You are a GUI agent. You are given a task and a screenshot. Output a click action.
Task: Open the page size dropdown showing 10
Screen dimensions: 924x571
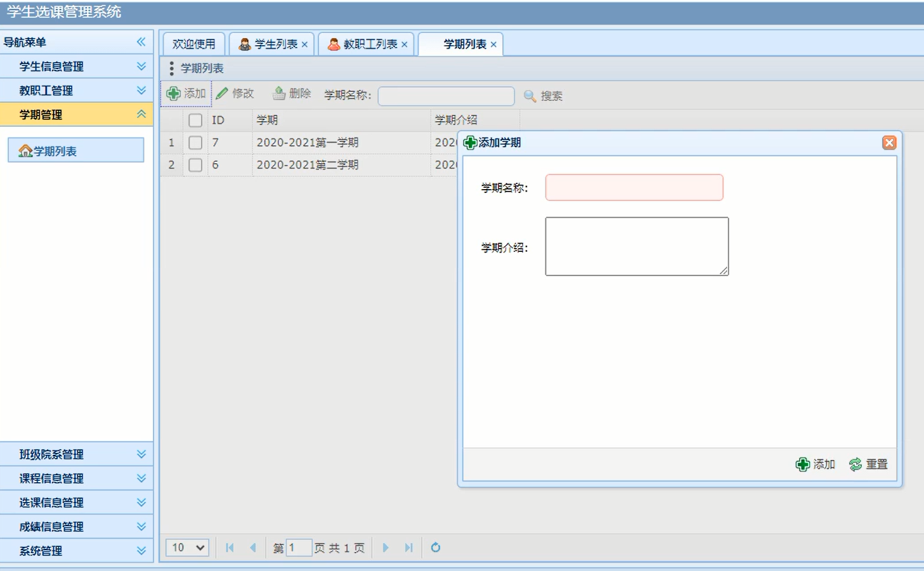[x=188, y=548]
